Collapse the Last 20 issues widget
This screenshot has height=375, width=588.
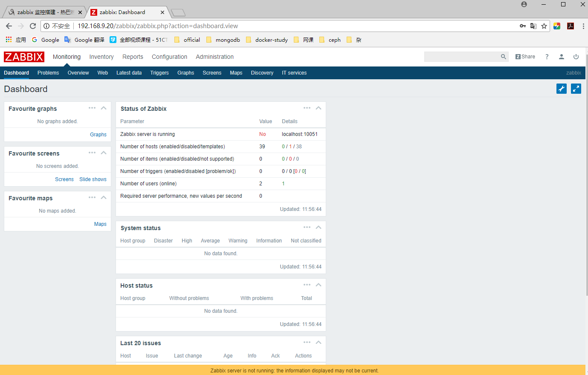click(x=319, y=343)
